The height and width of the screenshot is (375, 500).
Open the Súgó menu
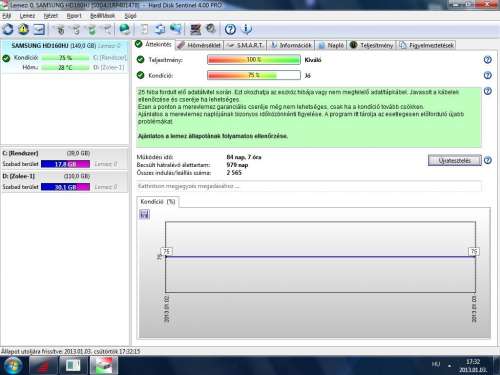130,16
